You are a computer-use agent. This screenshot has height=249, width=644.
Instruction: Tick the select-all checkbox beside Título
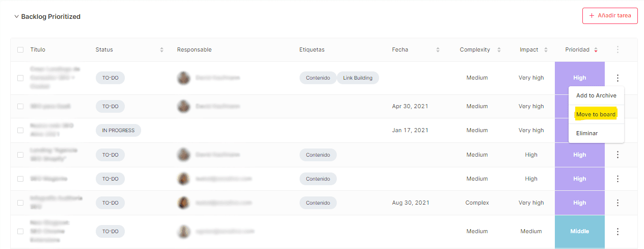pyautogui.click(x=20, y=49)
